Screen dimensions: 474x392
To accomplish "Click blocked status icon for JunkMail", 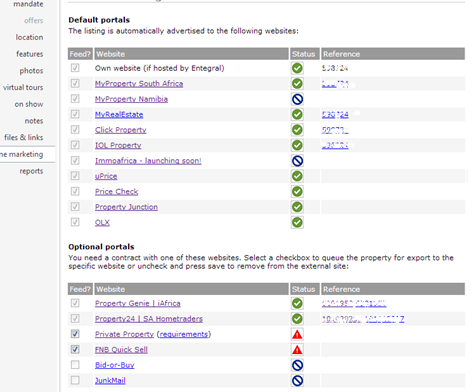I will [x=297, y=380].
